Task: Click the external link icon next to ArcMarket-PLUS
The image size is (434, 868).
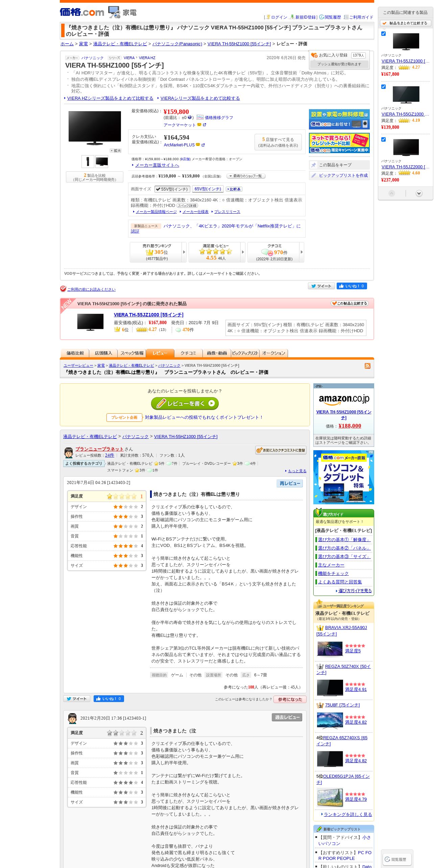Action: point(203,145)
